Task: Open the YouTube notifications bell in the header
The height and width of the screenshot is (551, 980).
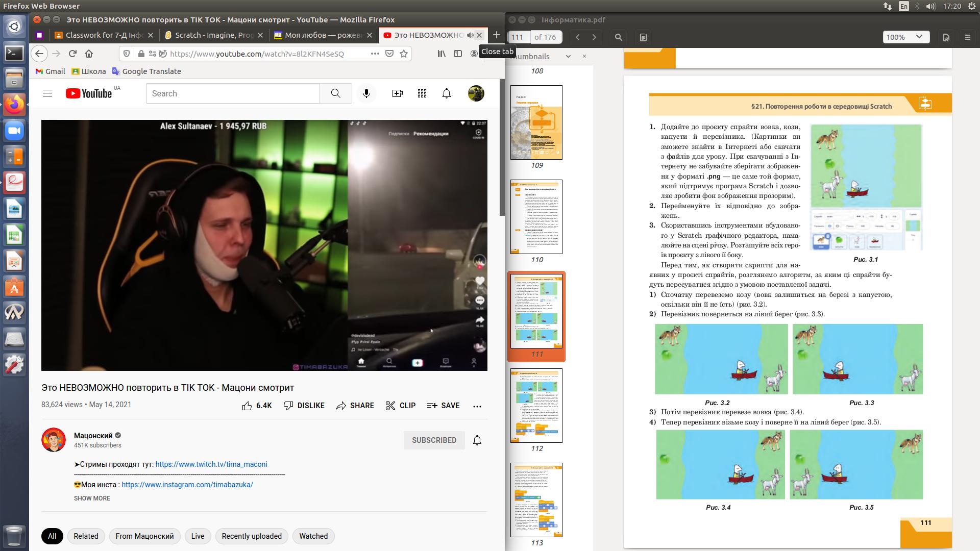Action: [446, 93]
